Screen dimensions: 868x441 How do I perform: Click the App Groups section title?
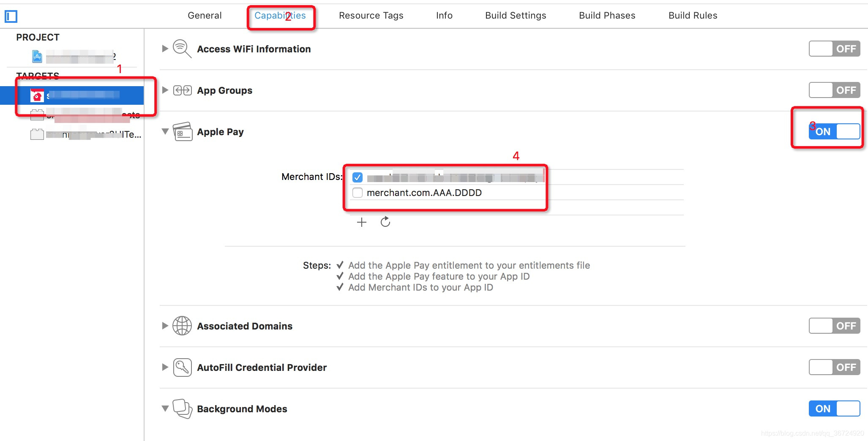pos(224,90)
